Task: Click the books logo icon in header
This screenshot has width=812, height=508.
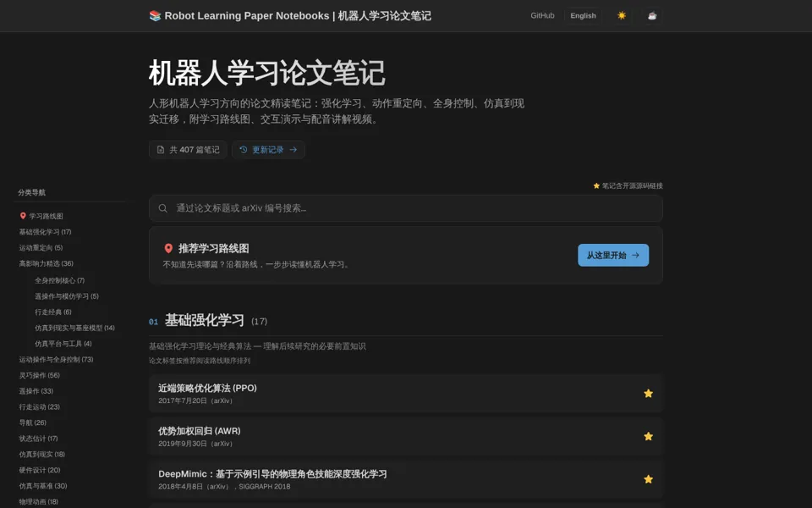Action: [155, 15]
